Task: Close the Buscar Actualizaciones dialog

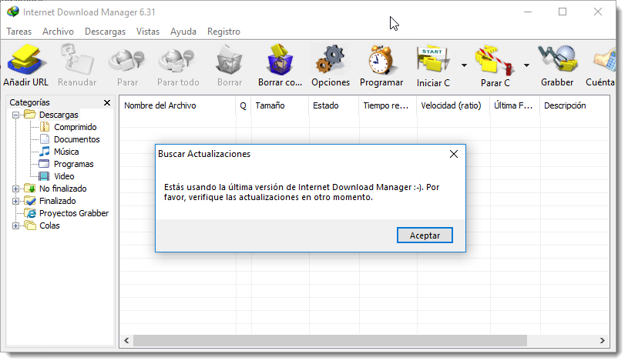Action: 453,154
